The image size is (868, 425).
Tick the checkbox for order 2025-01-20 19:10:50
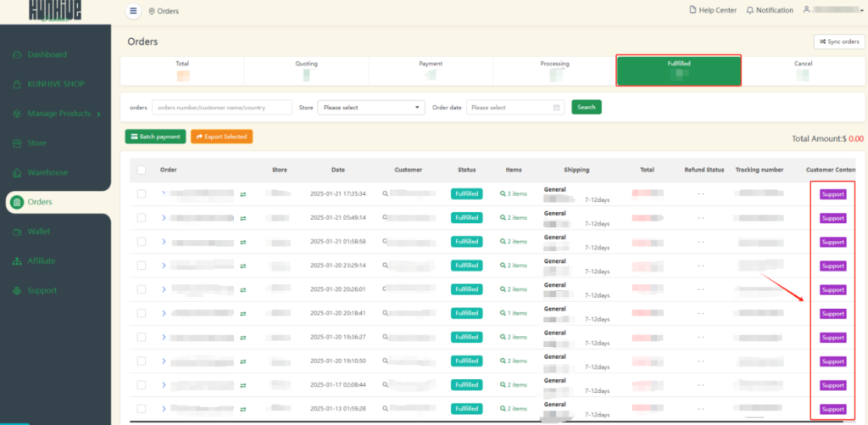pos(142,361)
